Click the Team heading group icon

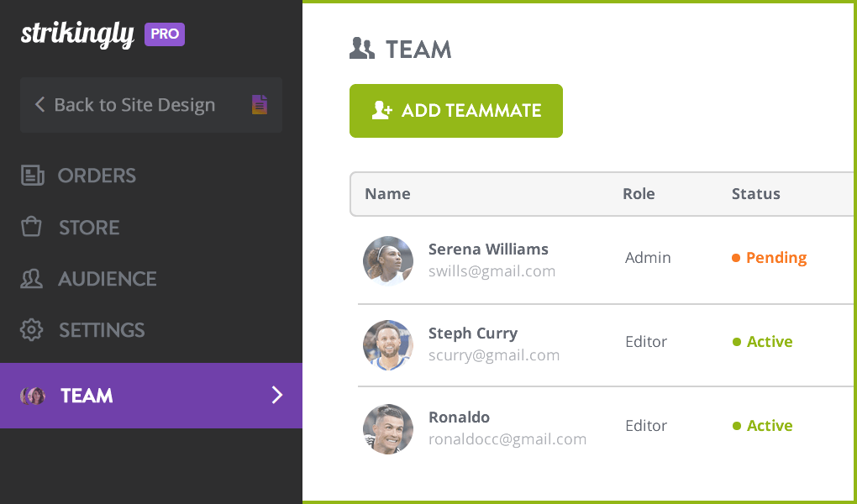(x=361, y=48)
